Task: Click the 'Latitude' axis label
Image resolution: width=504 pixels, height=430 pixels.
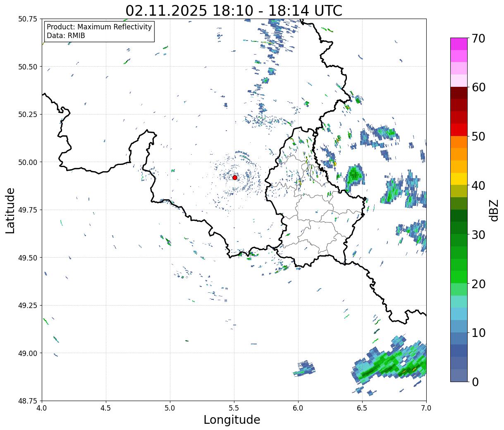Action: tap(10, 210)
